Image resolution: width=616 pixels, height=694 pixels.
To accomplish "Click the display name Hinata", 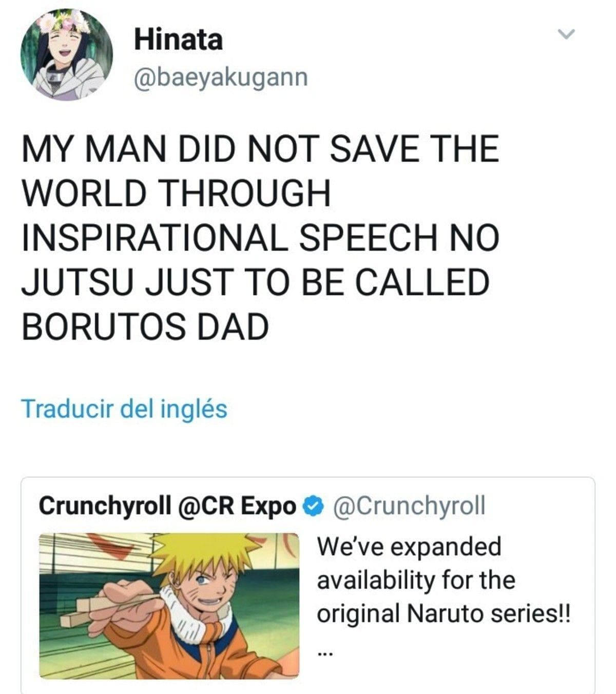I will [x=178, y=40].
